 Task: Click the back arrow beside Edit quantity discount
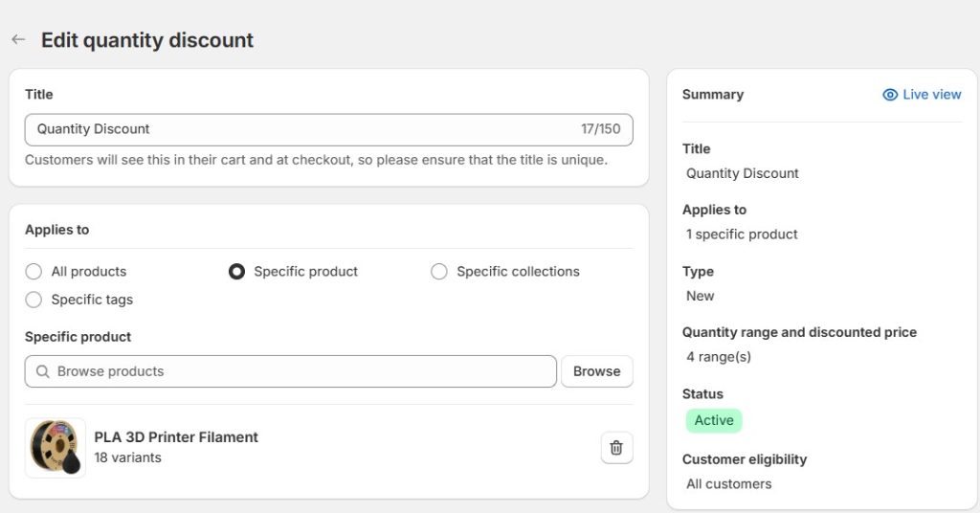click(18, 40)
